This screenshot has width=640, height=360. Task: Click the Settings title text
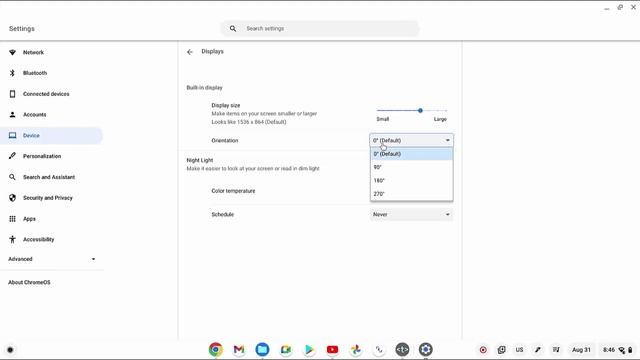(x=22, y=29)
